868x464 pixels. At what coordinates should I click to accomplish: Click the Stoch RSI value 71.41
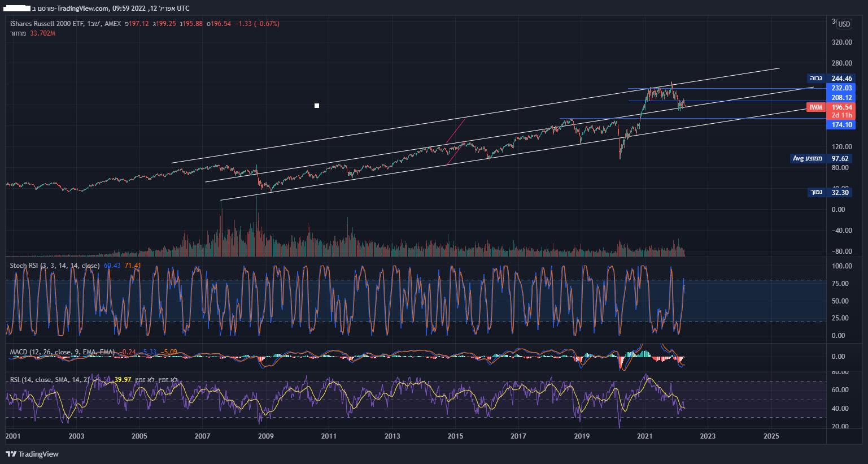tap(133, 266)
